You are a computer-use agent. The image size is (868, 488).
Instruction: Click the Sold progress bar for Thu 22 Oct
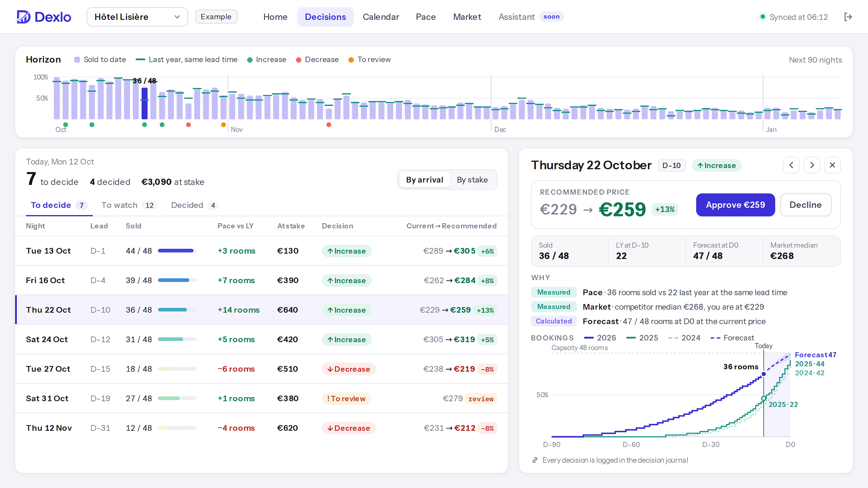click(x=177, y=310)
